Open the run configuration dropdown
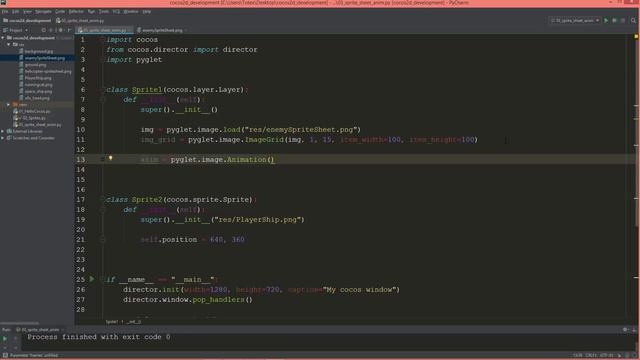640x360 pixels. (x=575, y=20)
